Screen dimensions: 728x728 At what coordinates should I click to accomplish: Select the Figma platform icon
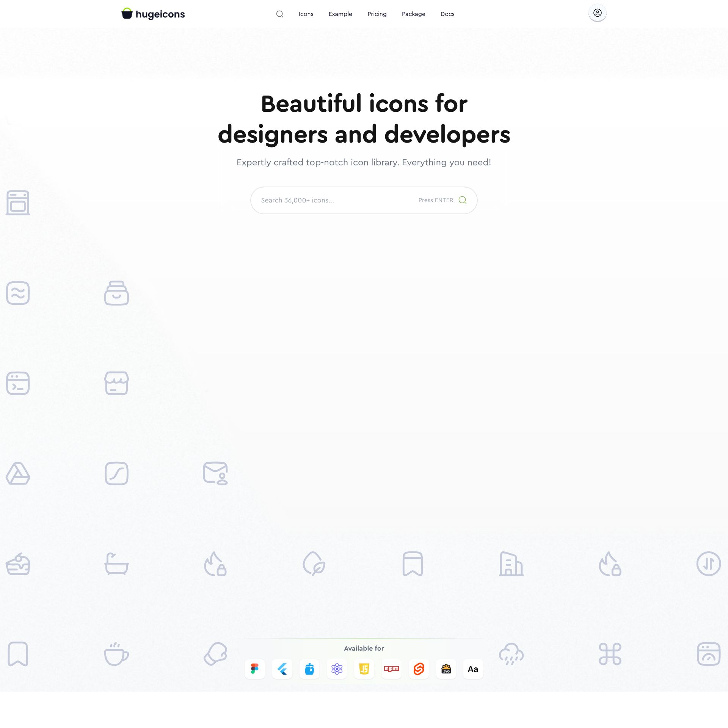pos(255,669)
